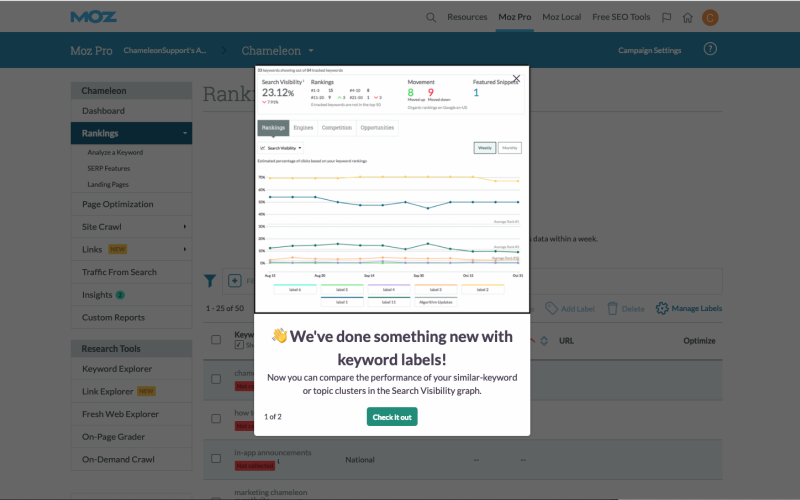
Task: Check the row starting with 'how t'
Action: [x=216, y=418]
